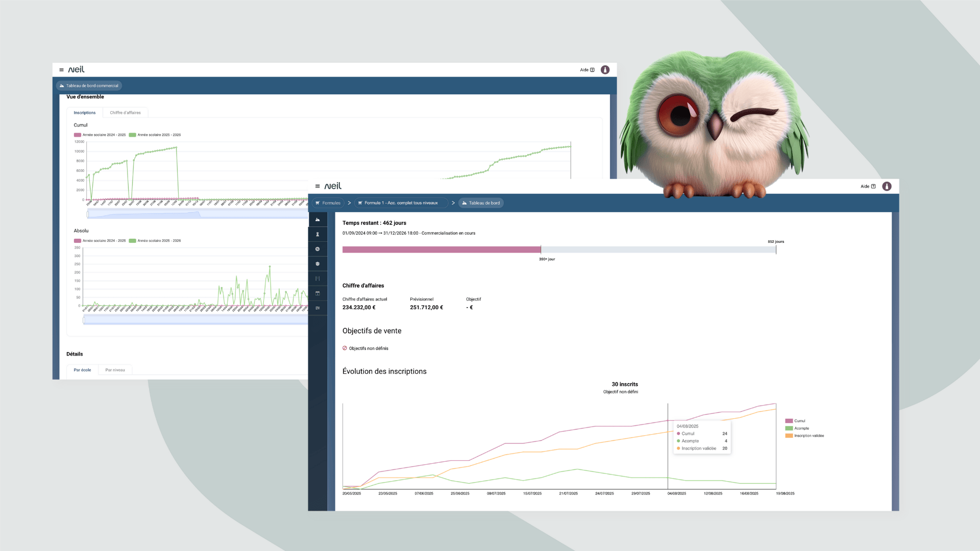Screen dimensions: 980x551
Task: Open the sliders settings sidebar icon
Action: pos(317,308)
